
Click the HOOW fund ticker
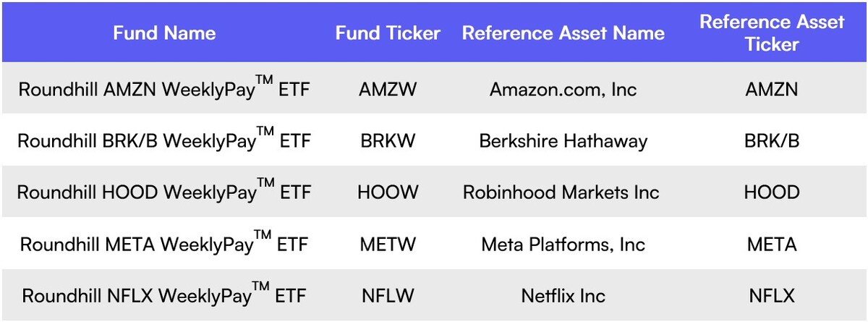pos(388,192)
